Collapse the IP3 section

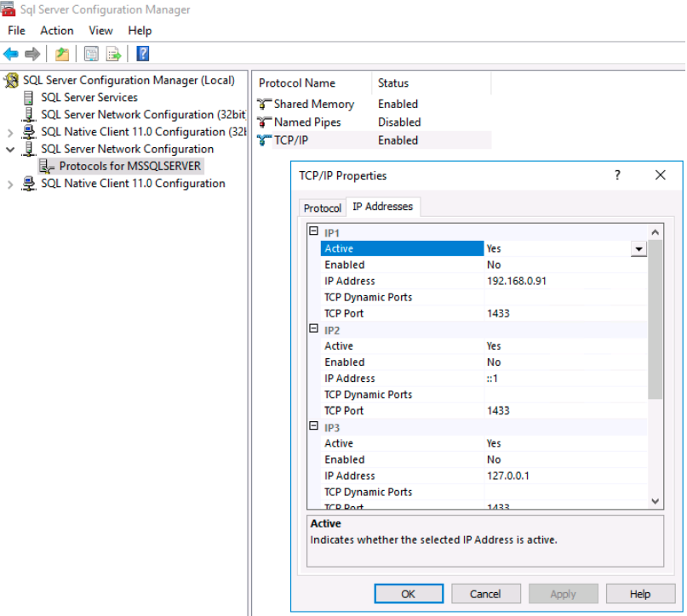(x=314, y=425)
